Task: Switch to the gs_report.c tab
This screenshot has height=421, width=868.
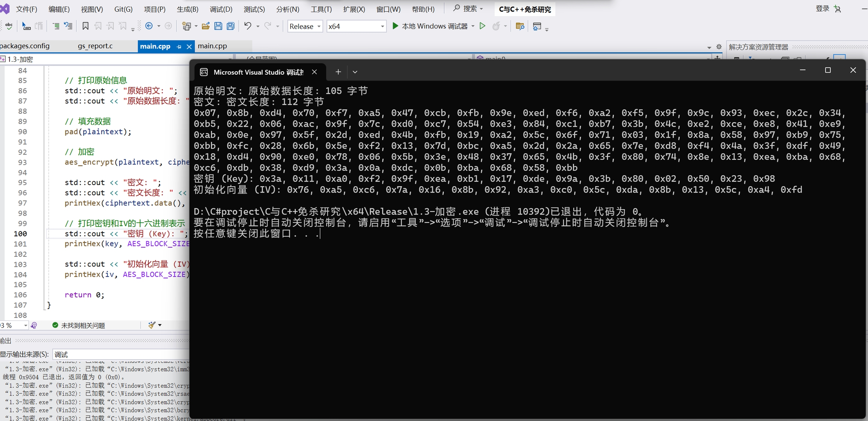Action: point(95,46)
